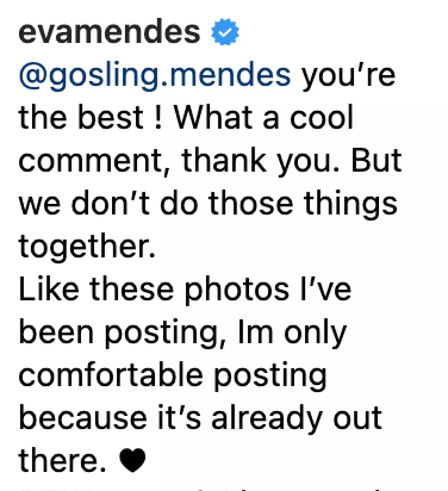Click the black heart emoji

pos(133,460)
